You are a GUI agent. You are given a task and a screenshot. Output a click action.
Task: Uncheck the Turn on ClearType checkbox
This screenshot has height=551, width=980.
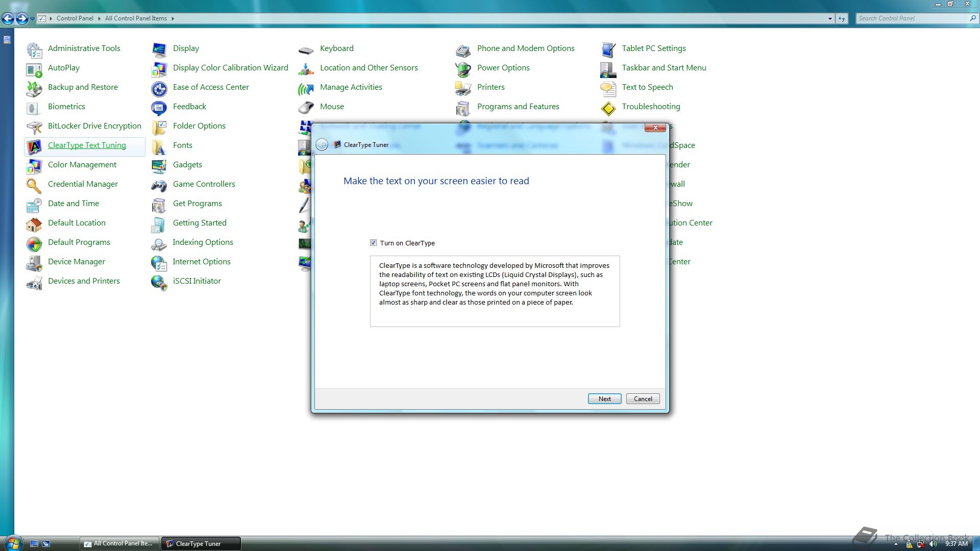coord(373,243)
